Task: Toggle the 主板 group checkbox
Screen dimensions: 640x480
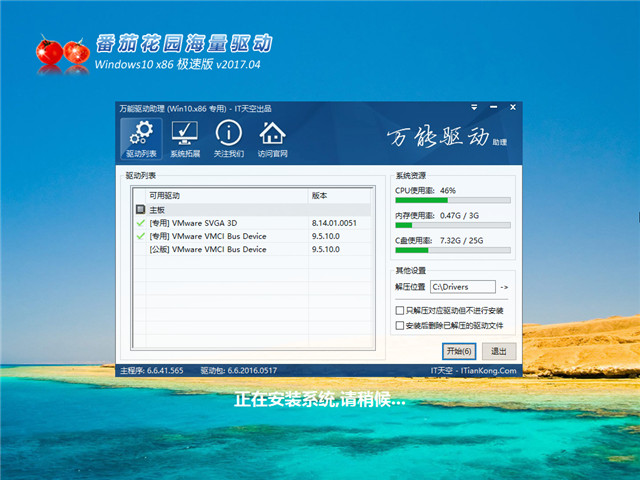Action: 140,210
